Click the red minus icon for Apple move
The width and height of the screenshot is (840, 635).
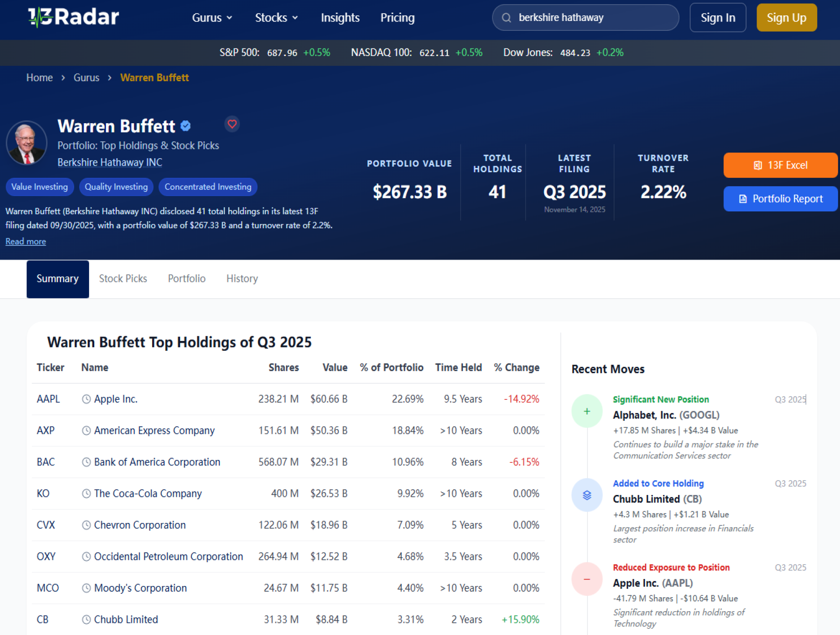click(x=587, y=579)
